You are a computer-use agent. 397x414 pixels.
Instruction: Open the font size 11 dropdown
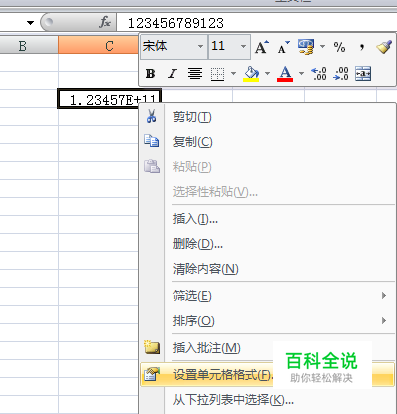(243, 46)
